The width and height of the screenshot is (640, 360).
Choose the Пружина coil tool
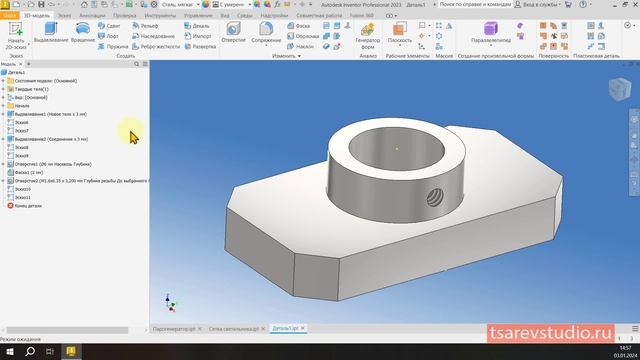pos(113,47)
